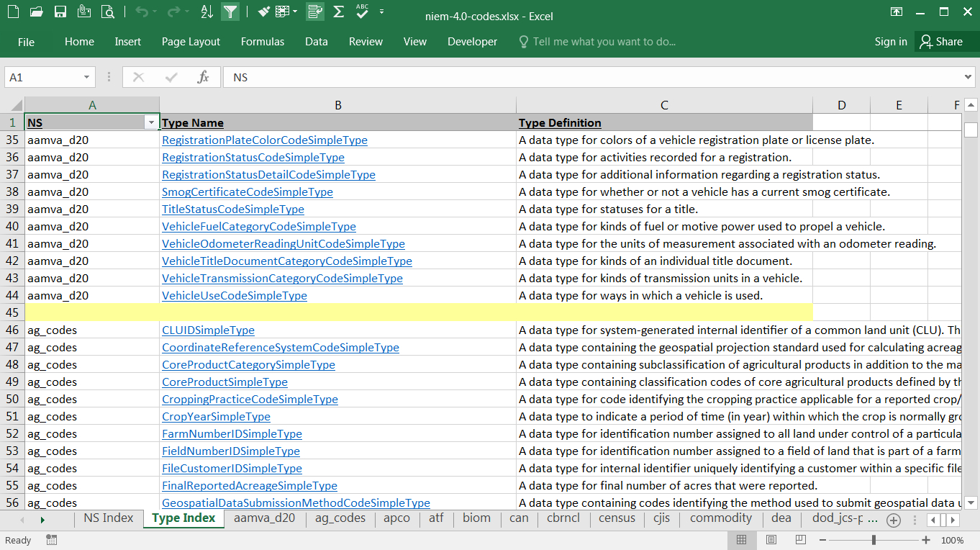Click the Save floppy disk icon
980x550 pixels.
click(60, 12)
